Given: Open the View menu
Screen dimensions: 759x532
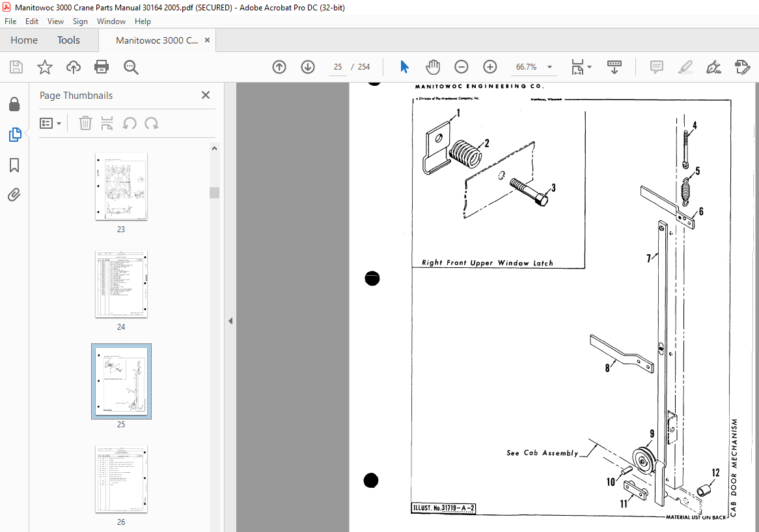Looking at the screenshot, I should pos(55,21).
